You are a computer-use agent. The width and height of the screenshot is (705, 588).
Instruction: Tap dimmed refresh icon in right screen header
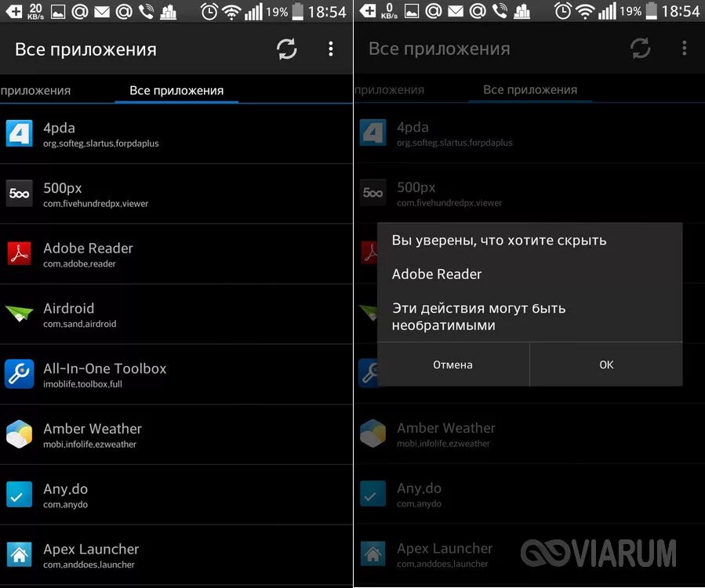point(640,49)
